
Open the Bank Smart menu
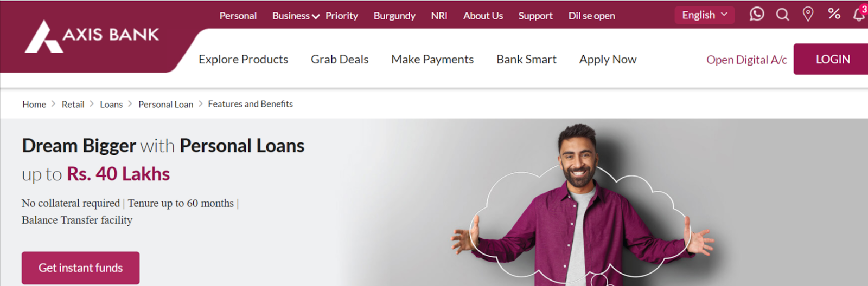click(x=526, y=59)
